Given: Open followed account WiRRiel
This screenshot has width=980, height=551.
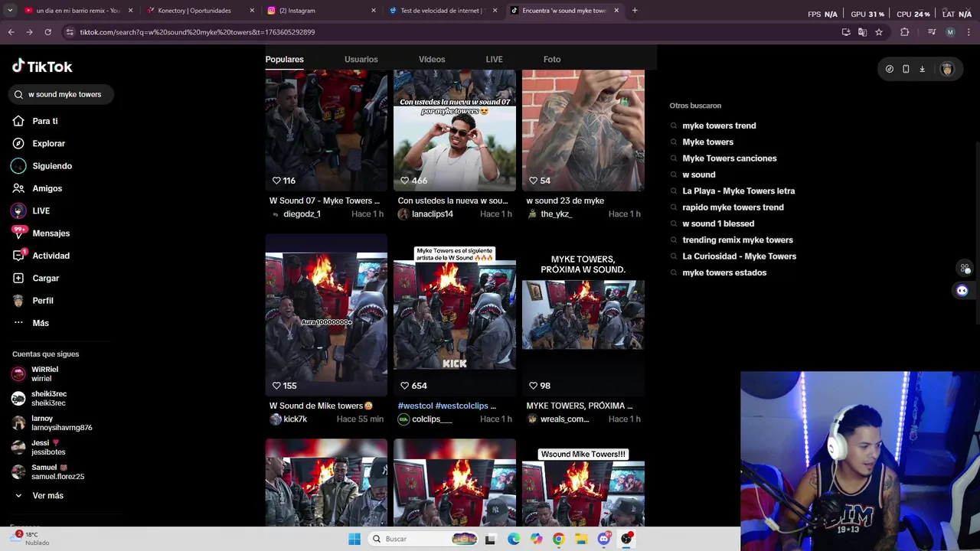Looking at the screenshot, I should [44, 374].
